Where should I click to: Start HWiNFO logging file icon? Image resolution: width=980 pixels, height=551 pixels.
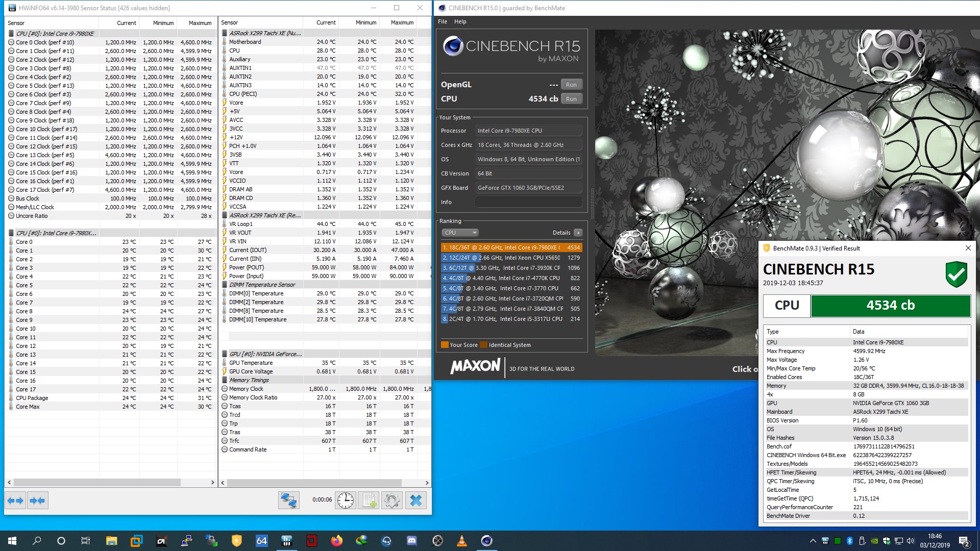point(369,500)
